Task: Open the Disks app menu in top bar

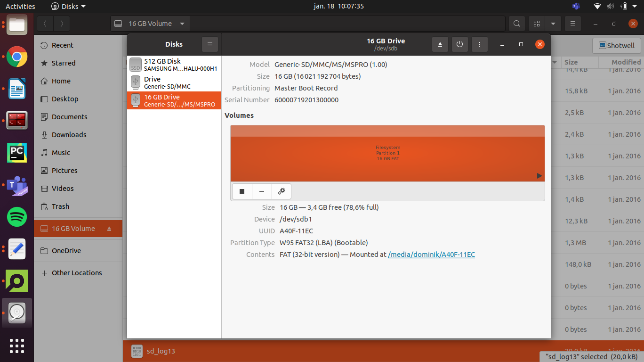Action: click(x=68, y=6)
